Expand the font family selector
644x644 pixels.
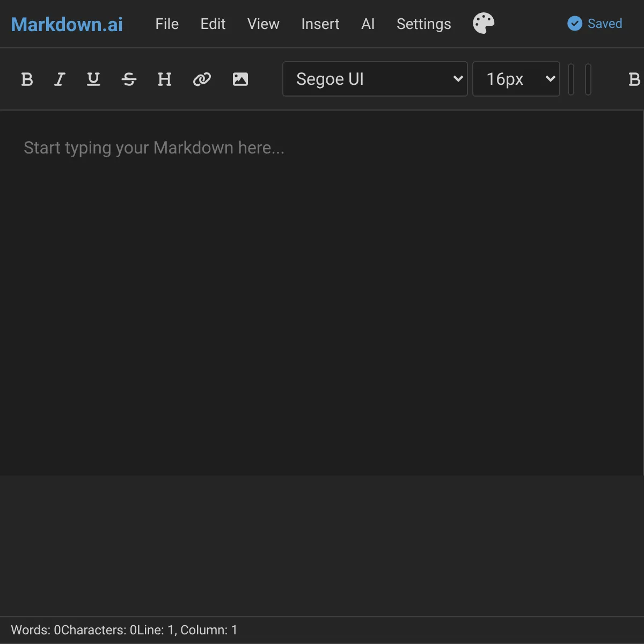(375, 79)
